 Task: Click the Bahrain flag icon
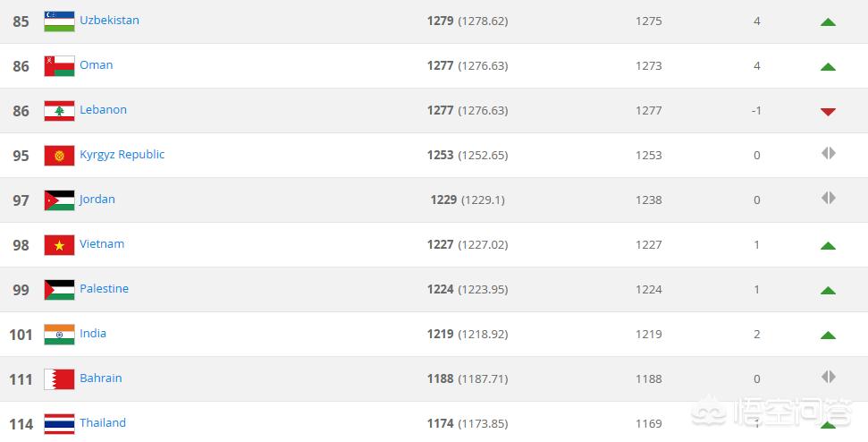[59, 379]
